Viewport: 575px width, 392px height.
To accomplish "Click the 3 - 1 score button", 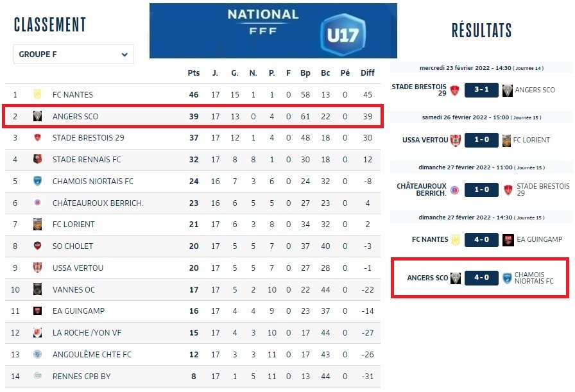I will (x=481, y=90).
